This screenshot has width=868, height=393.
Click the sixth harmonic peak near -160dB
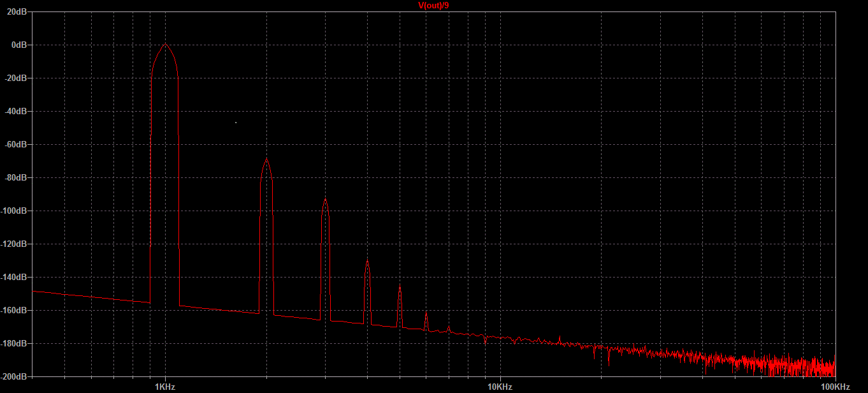[426, 312]
